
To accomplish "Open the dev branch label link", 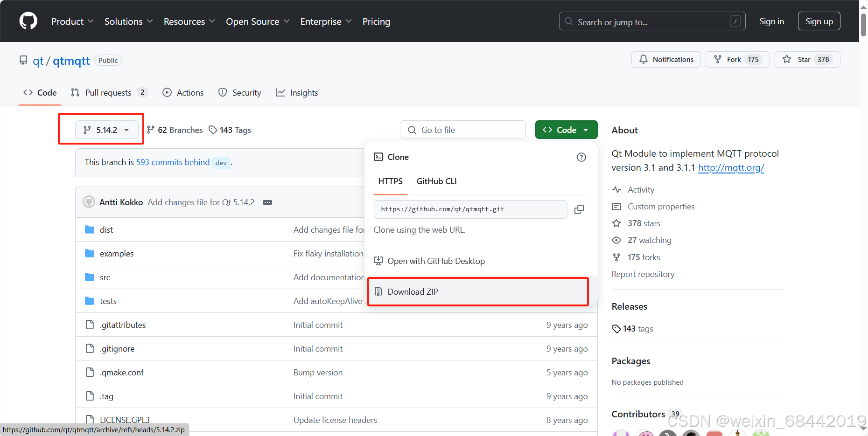I will click(x=221, y=163).
